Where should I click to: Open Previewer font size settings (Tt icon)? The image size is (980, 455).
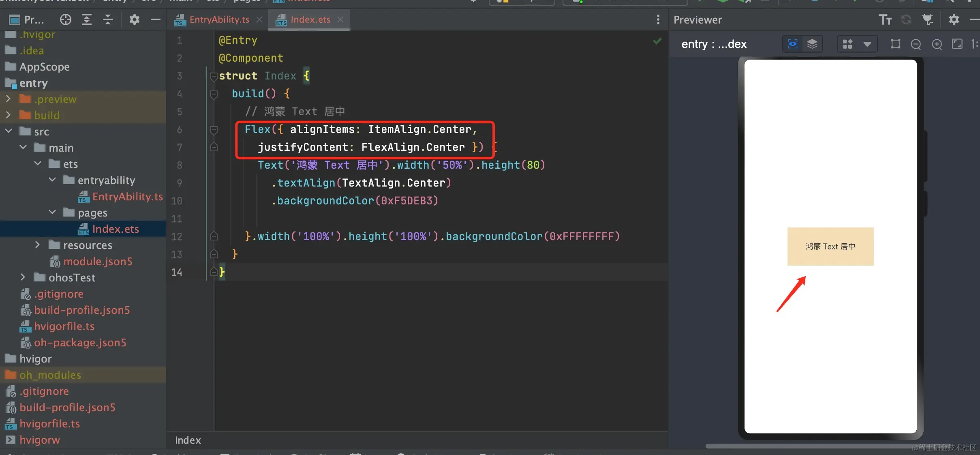point(885,19)
